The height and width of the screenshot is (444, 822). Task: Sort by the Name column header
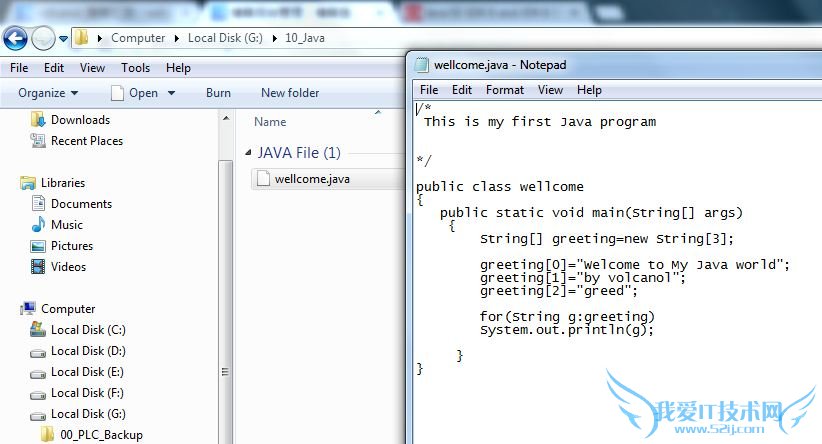pos(270,122)
